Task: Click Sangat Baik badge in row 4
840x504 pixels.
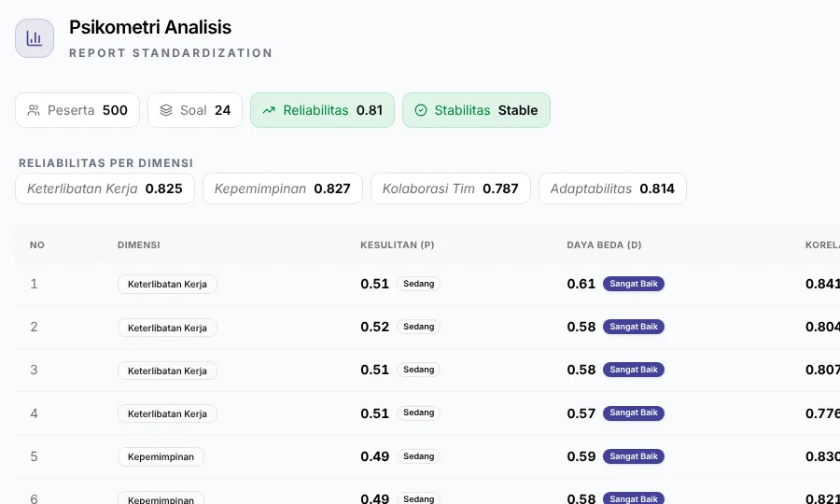Action: click(634, 413)
